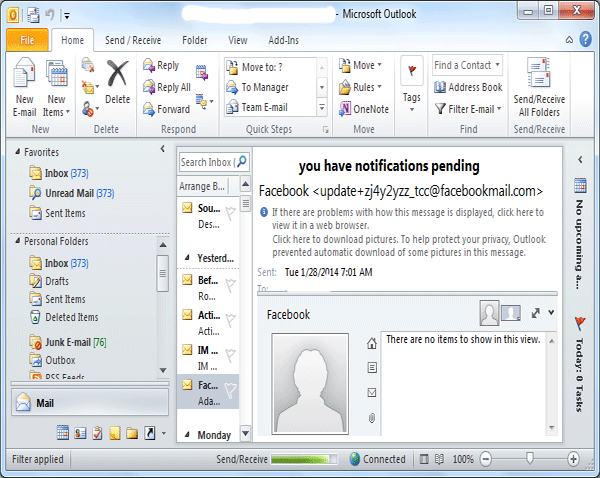Collapse the Favorites group
The width and height of the screenshot is (600, 478).
(17, 152)
